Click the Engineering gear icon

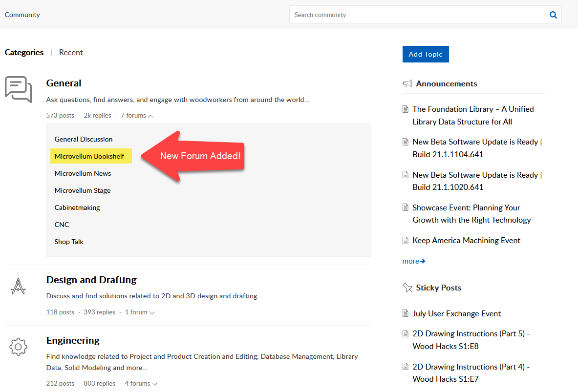coord(18,347)
